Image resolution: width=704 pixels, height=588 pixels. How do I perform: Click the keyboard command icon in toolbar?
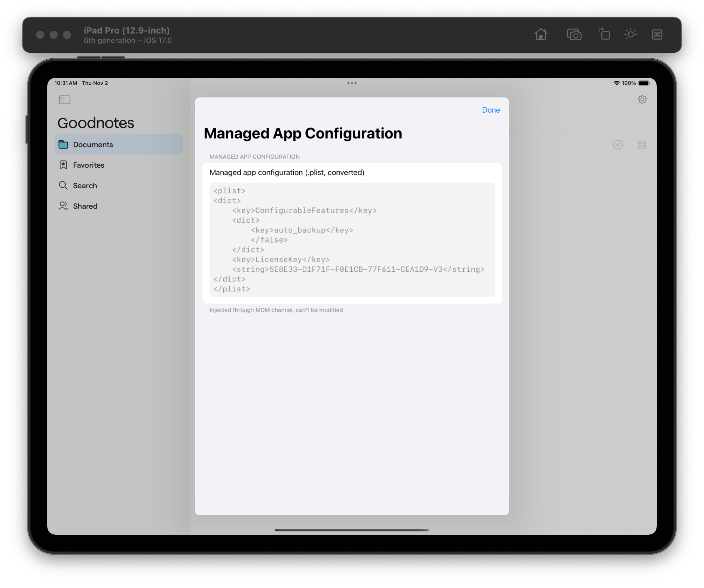pyautogui.click(x=657, y=35)
